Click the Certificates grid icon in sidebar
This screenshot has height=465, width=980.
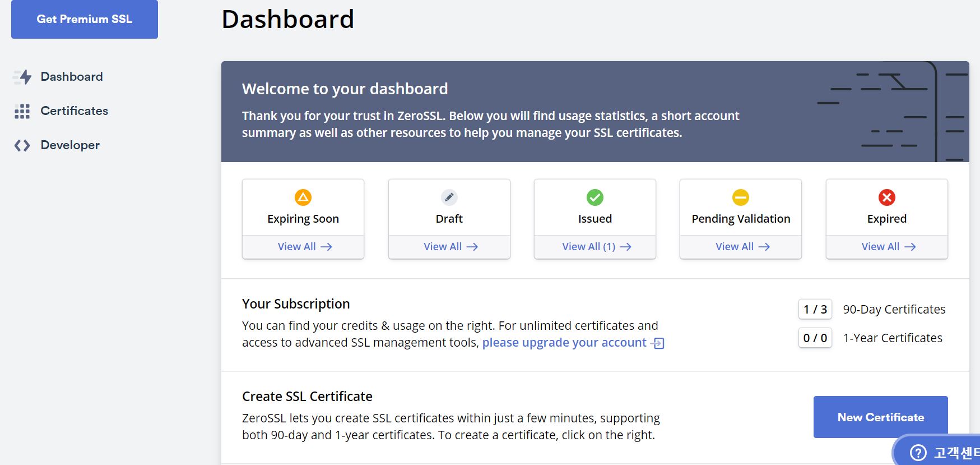(x=22, y=111)
